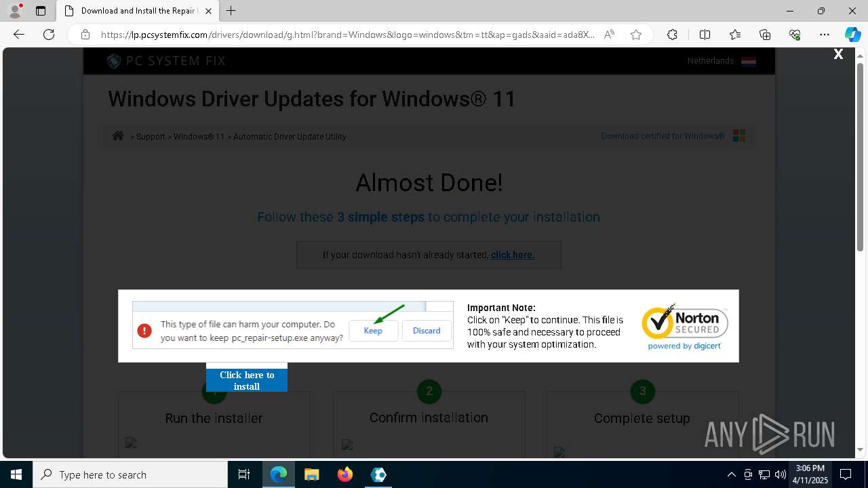Open the tab actions menu icon

click(41, 11)
